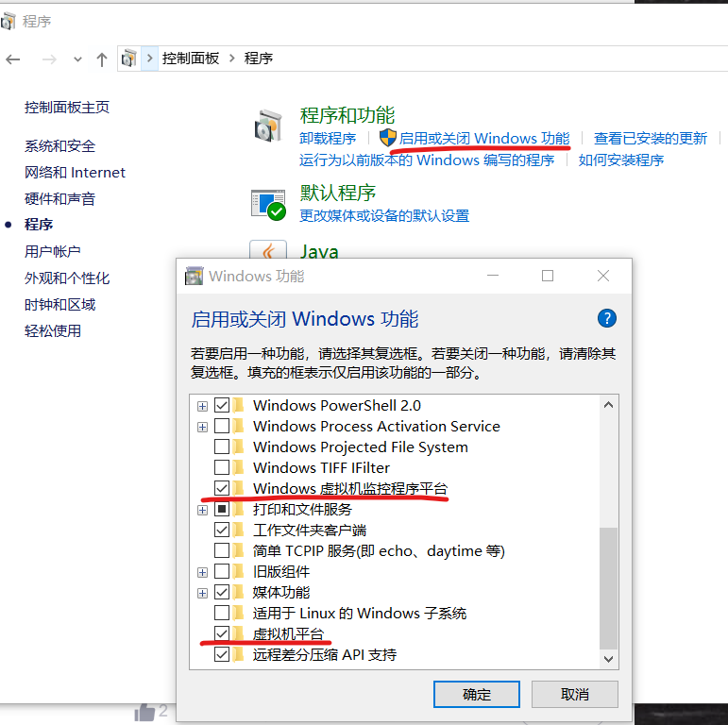Click 启用或关闭 Windows 功能 link
This screenshot has height=725, width=728.
[484, 138]
